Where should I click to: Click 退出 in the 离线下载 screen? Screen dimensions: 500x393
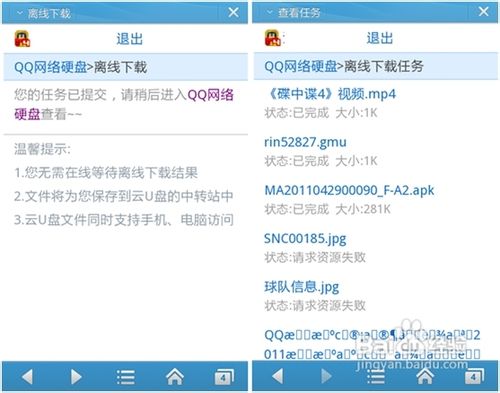[x=129, y=39]
